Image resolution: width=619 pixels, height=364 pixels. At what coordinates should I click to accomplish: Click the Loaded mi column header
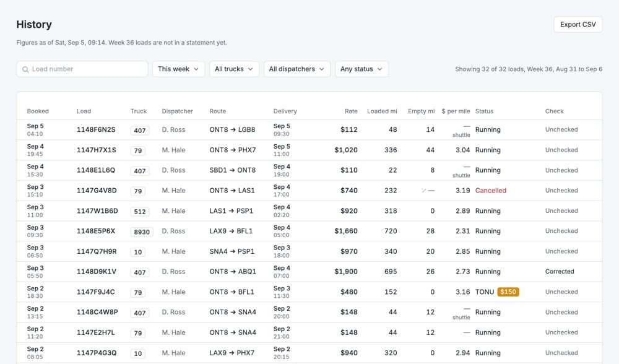382,111
